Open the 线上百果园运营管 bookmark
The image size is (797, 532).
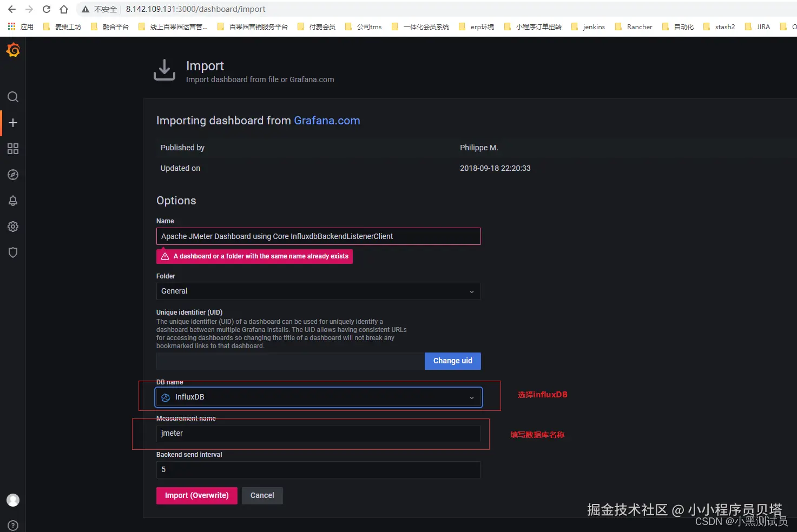173,26
